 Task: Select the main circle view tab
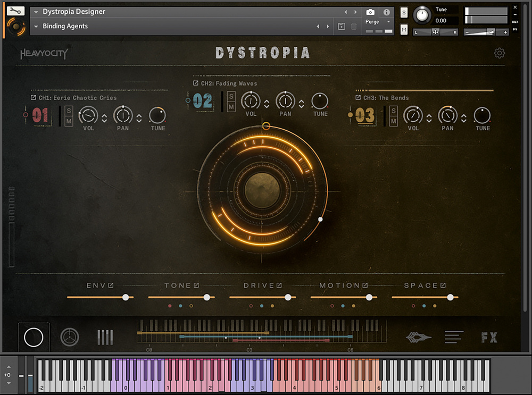coord(34,337)
